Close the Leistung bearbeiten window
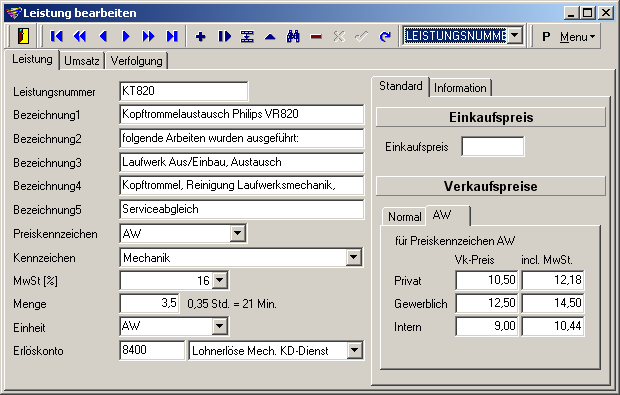The image size is (620, 395). pos(606,13)
